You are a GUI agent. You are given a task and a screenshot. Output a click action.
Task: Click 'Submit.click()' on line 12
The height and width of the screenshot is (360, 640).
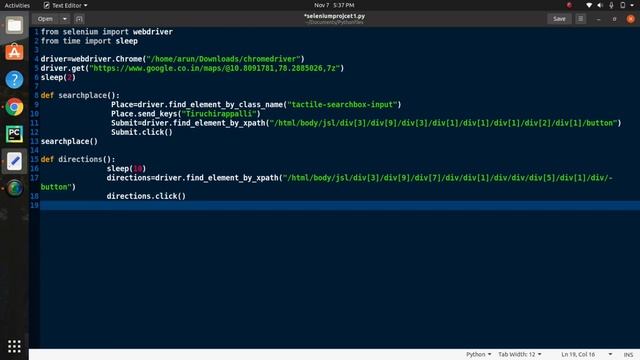pos(142,132)
